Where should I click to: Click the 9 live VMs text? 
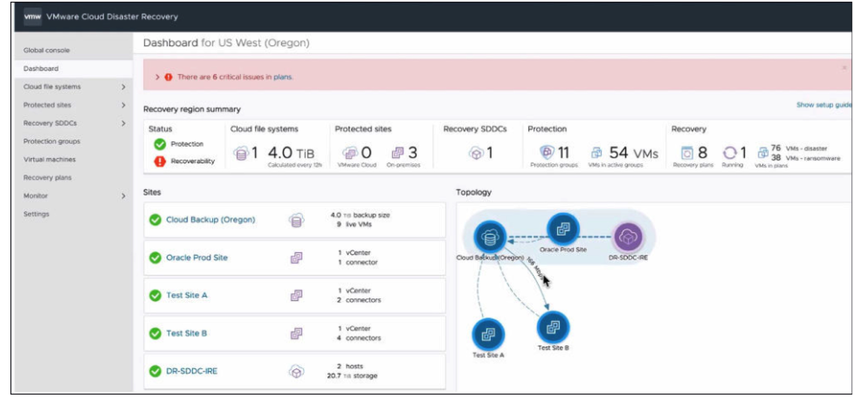(x=354, y=225)
